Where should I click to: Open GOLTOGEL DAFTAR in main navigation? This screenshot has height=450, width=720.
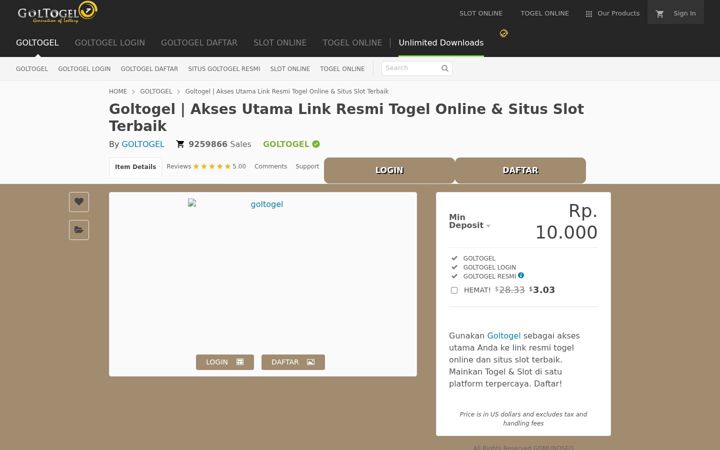199,43
